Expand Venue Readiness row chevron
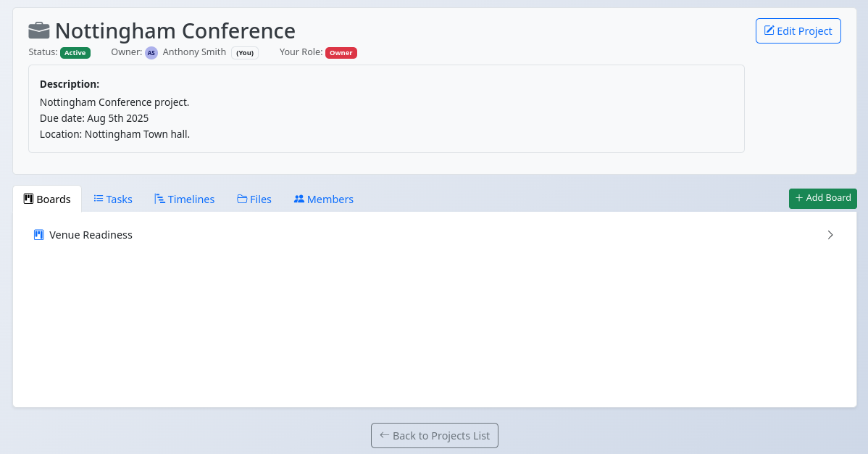Image resolution: width=868 pixels, height=454 pixels. tap(830, 235)
